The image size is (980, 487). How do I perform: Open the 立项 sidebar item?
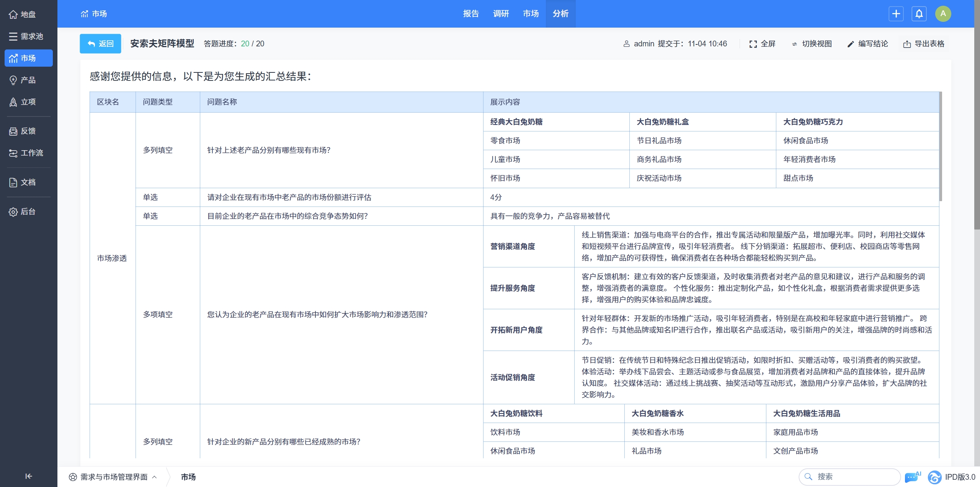tap(28, 102)
